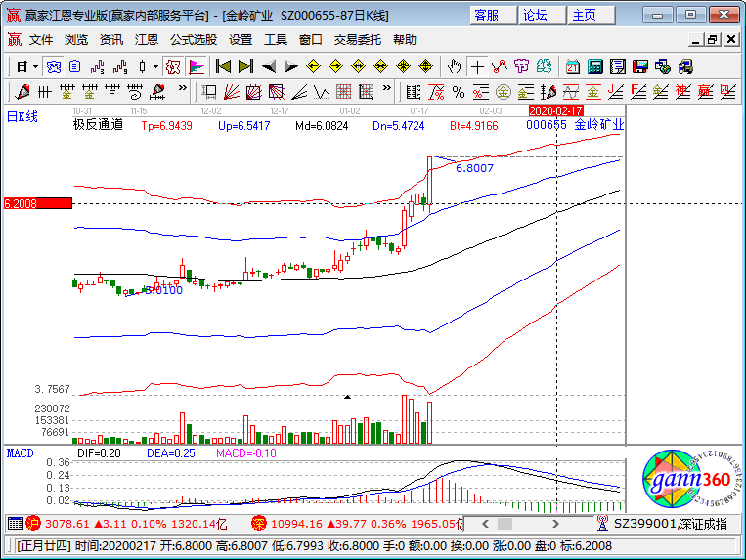The height and width of the screenshot is (560, 746).
Task: Open the 设置 menu
Action: click(241, 40)
